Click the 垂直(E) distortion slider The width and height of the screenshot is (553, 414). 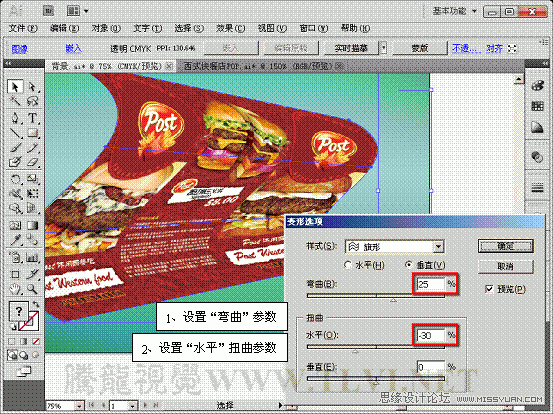point(376,379)
